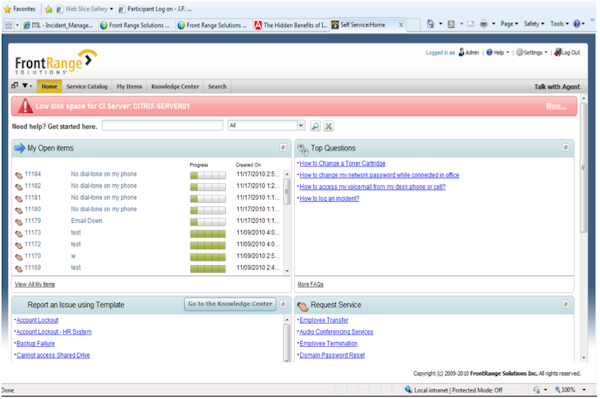This screenshot has width=600, height=399.
Task: Collapse the Report an Issue panel
Action: 283,304
